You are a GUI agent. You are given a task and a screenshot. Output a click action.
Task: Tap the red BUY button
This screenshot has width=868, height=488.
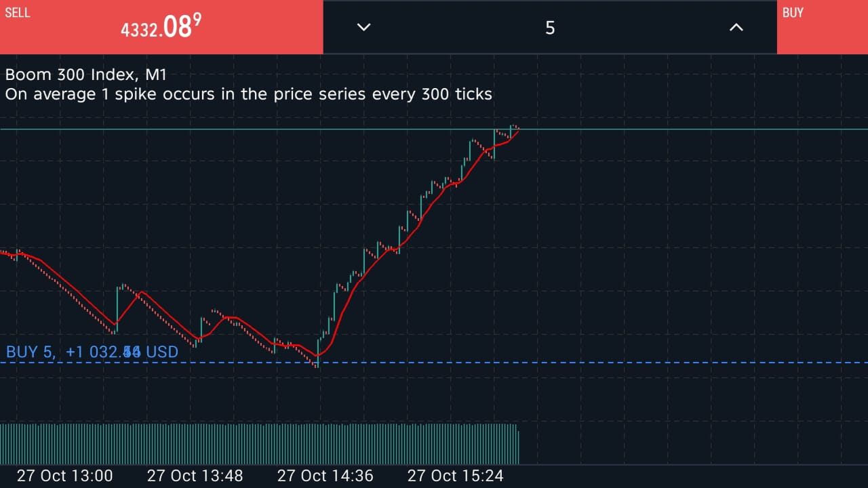point(823,27)
